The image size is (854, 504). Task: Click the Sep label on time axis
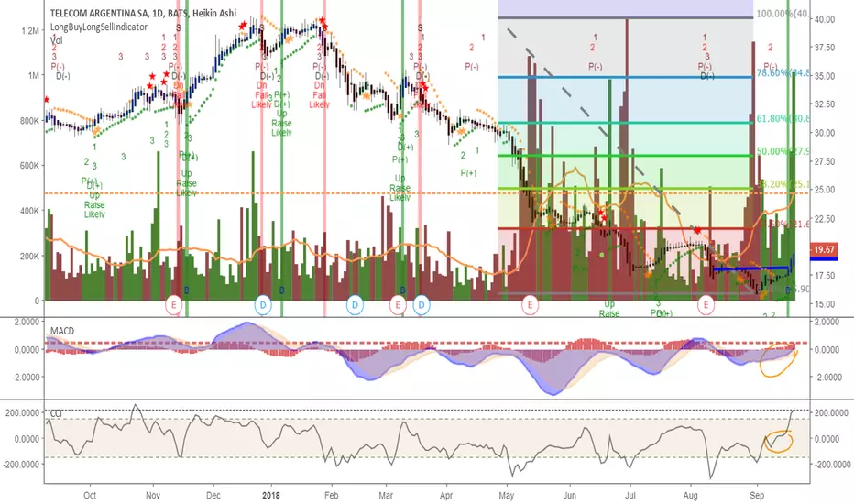pos(757,495)
